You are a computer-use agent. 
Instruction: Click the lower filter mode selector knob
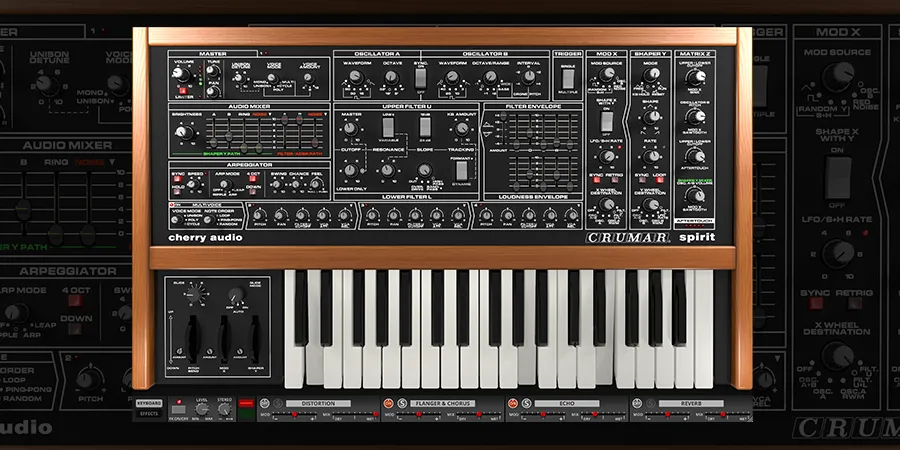[425, 170]
